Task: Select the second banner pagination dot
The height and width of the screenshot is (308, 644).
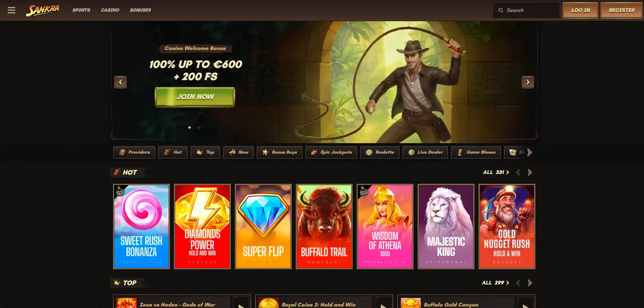Action: (199, 127)
